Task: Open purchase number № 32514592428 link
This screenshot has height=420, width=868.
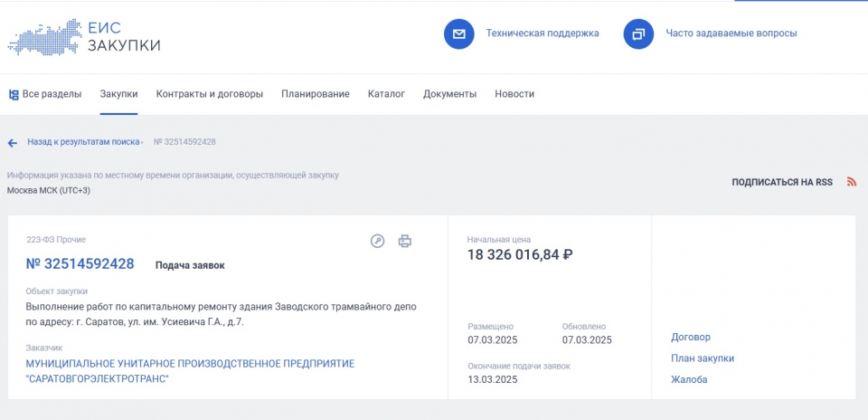Action: pos(80,263)
